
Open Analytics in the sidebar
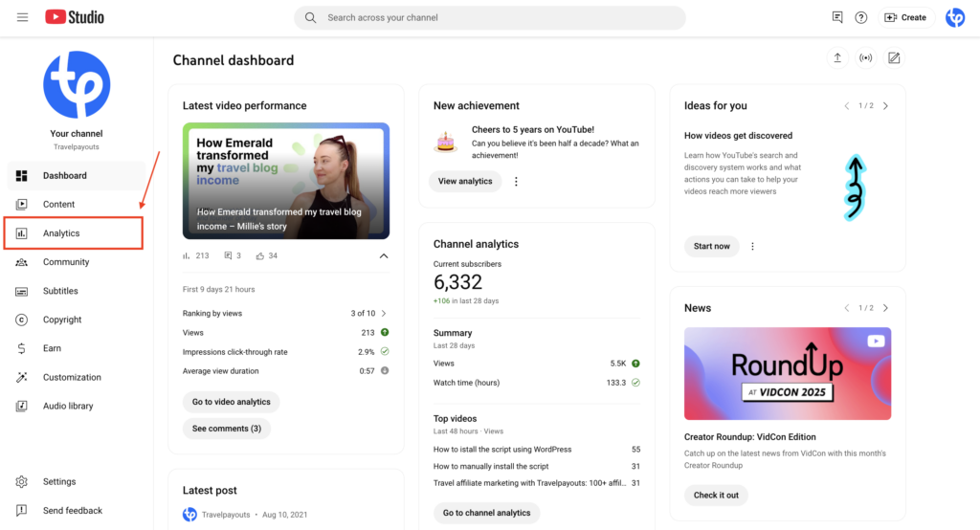click(61, 233)
